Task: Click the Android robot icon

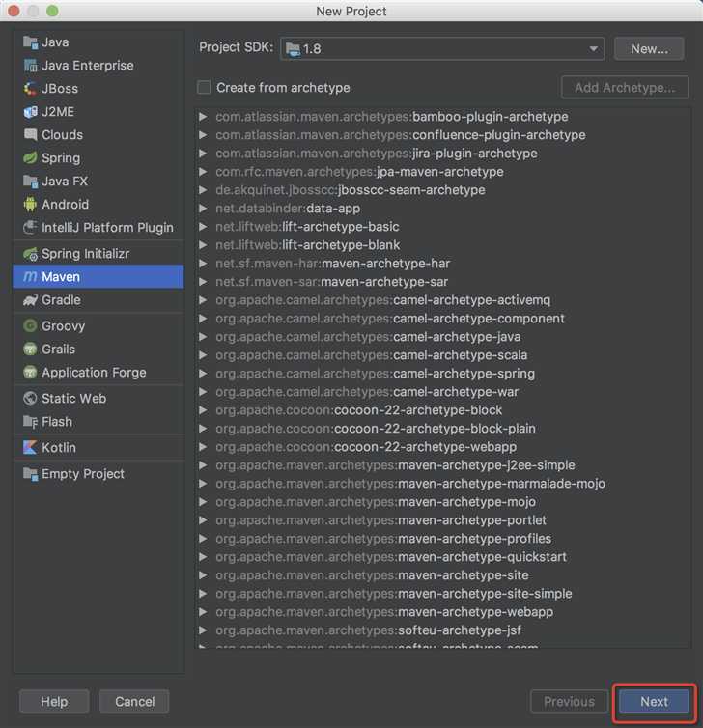Action: pyautogui.click(x=30, y=205)
